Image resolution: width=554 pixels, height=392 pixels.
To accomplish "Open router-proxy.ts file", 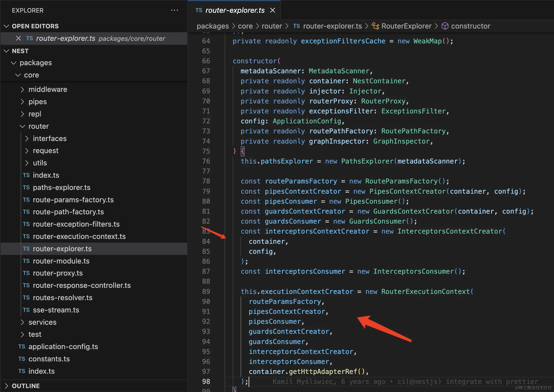I will 58,273.
